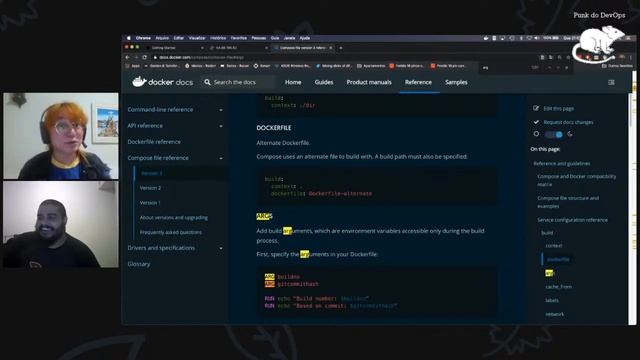Click the sun icon for light theme

tap(536, 134)
